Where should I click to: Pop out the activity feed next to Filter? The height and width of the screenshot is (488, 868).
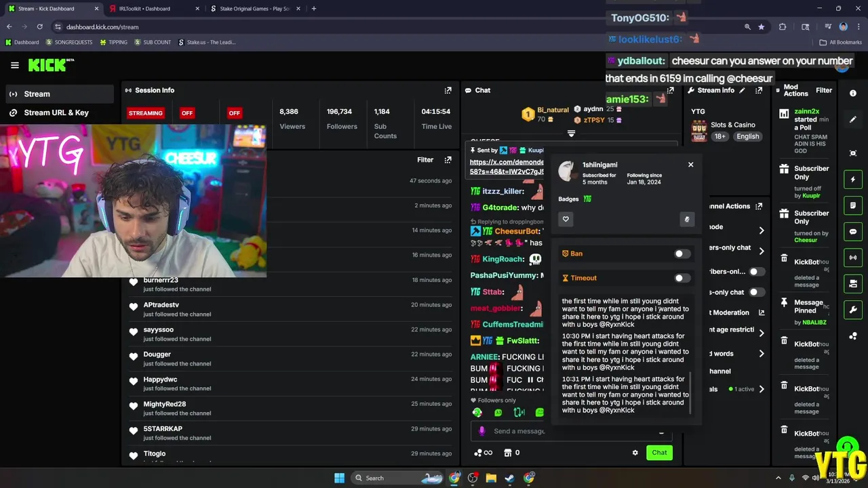tap(448, 160)
